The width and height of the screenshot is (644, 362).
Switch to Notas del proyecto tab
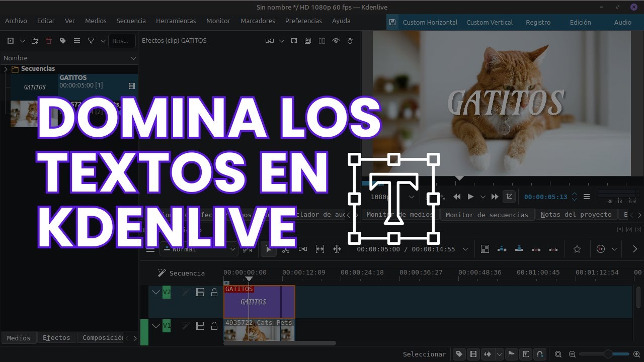[x=576, y=215]
